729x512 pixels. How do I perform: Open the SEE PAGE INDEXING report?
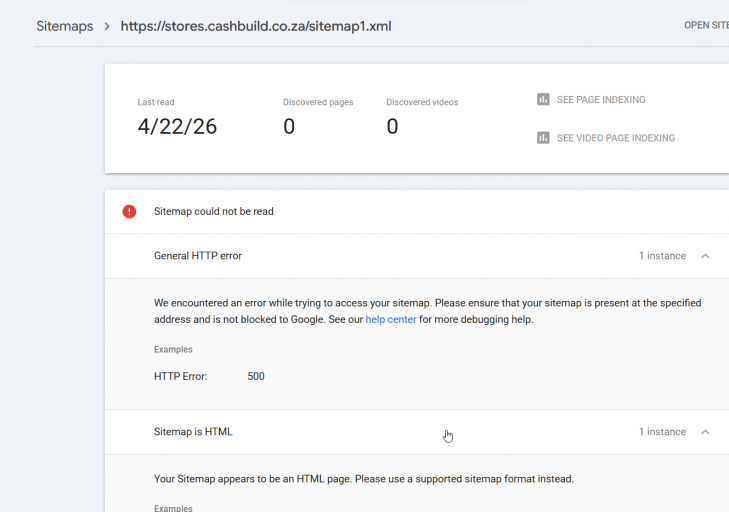tap(601, 100)
